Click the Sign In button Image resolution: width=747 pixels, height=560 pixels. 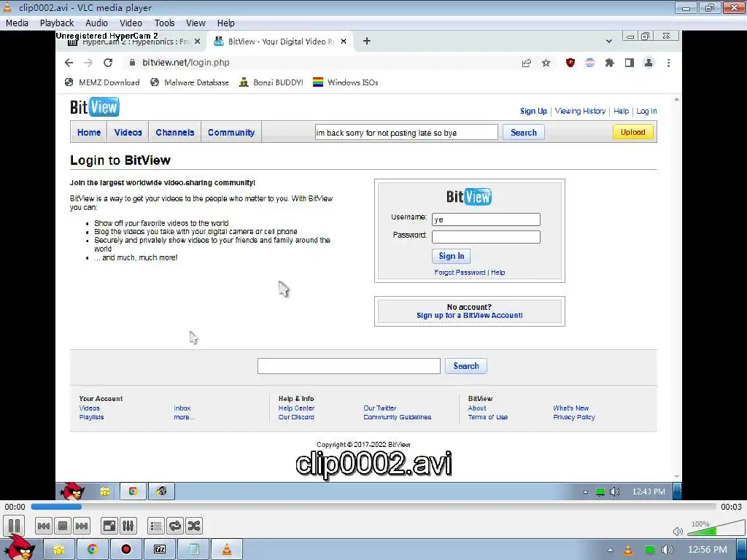(x=451, y=256)
